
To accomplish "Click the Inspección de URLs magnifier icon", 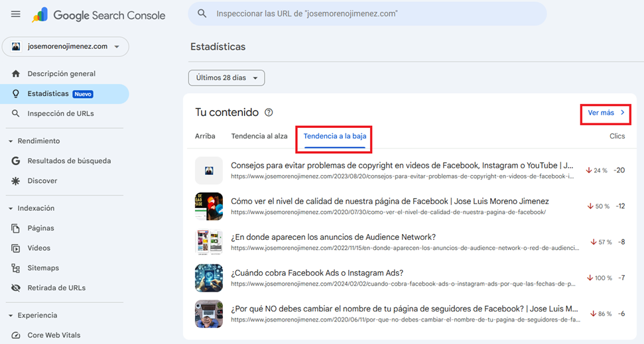I will (x=16, y=113).
